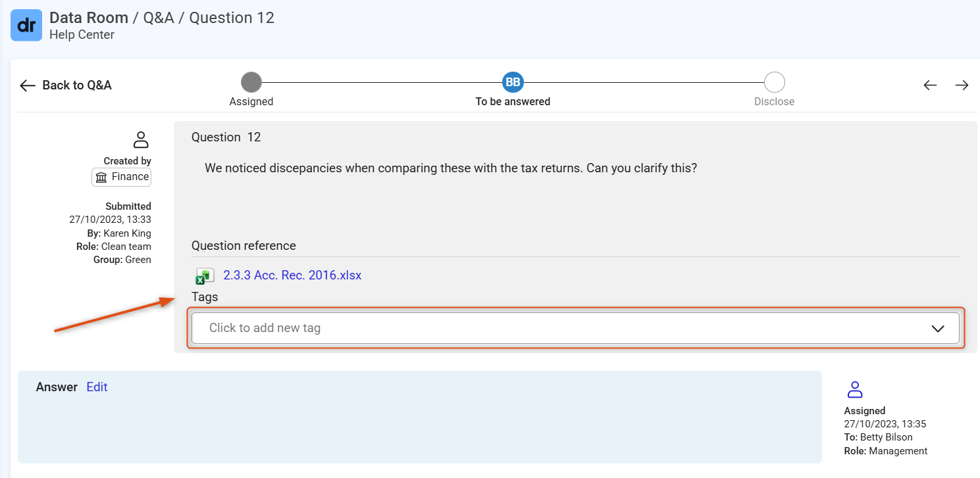The width and height of the screenshot is (980, 478).
Task: Go to next question with right arrow
Action: [x=962, y=85]
